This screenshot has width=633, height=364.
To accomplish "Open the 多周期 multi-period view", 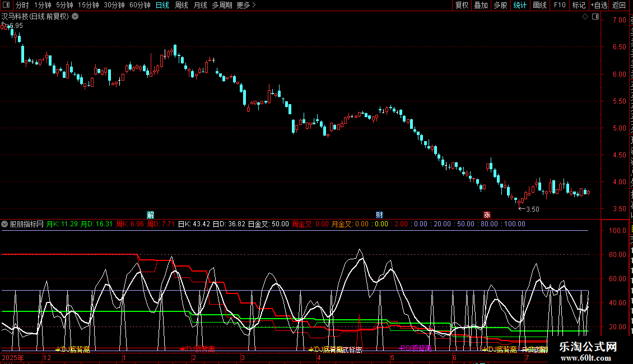I will coord(222,5).
